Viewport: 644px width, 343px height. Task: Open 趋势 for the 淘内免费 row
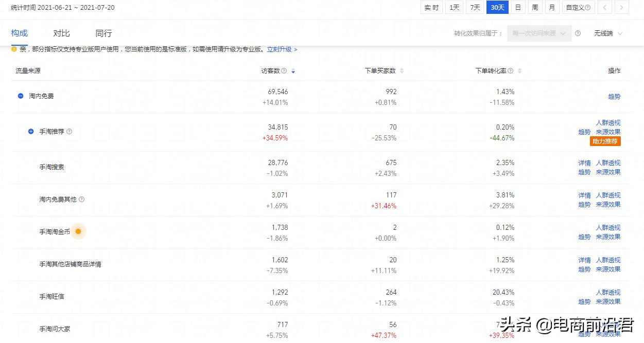pyautogui.click(x=614, y=96)
